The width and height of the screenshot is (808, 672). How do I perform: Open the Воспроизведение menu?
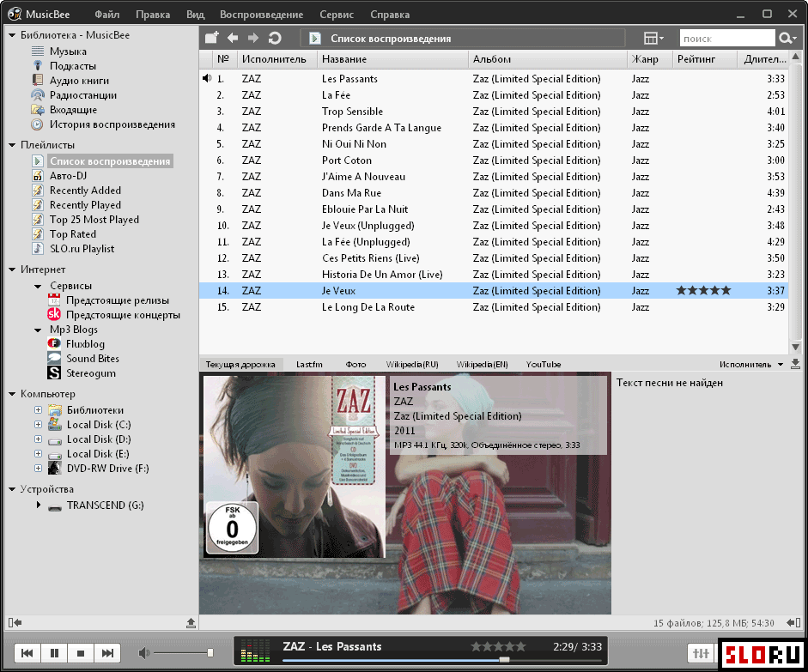[x=261, y=15]
